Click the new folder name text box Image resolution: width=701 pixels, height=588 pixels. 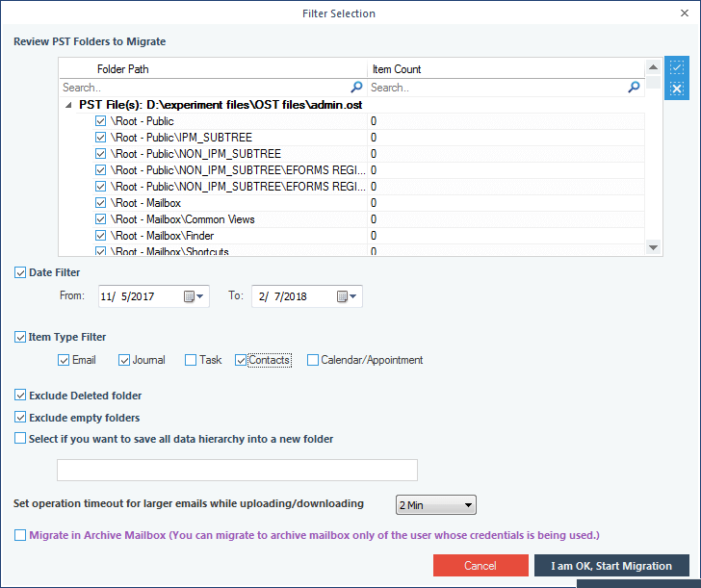[x=237, y=470]
